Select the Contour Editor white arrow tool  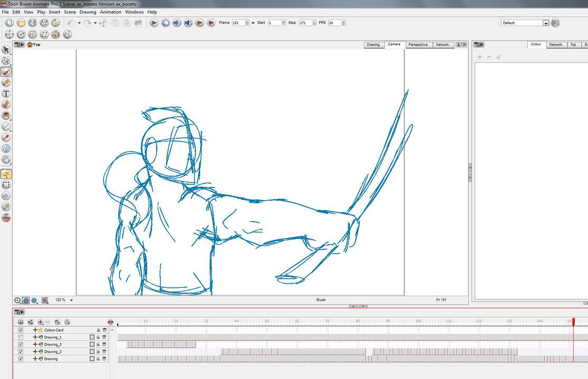[6, 60]
